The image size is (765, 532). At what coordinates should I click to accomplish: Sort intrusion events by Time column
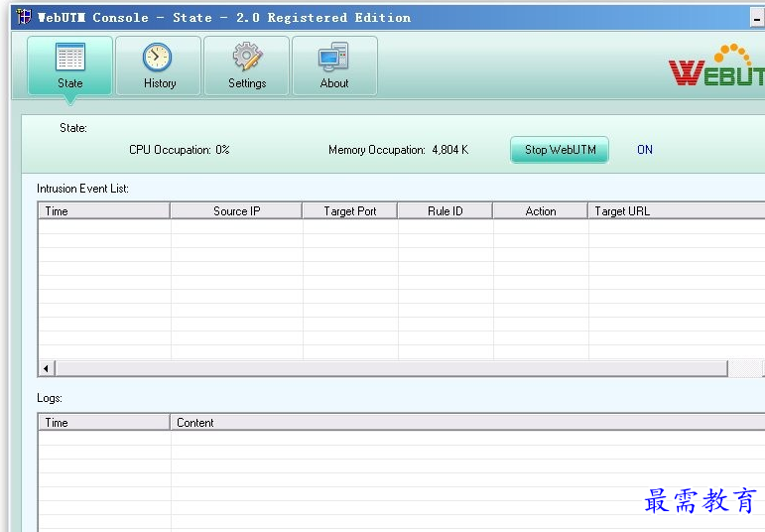pyautogui.click(x=104, y=210)
